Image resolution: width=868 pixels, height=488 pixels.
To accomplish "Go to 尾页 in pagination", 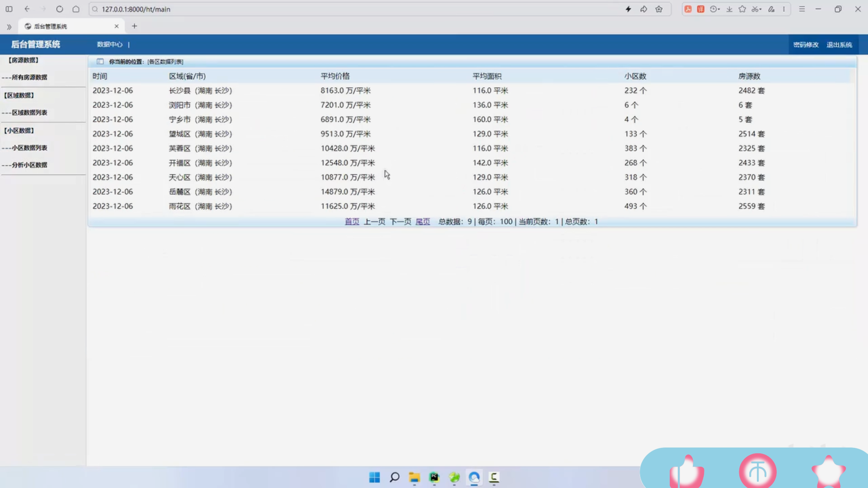I will (x=422, y=222).
